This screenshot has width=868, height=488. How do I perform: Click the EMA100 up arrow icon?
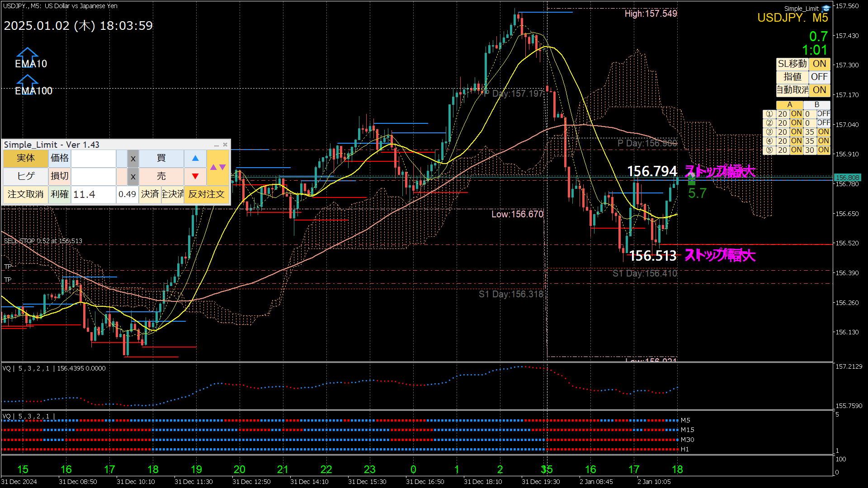[x=28, y=81]
